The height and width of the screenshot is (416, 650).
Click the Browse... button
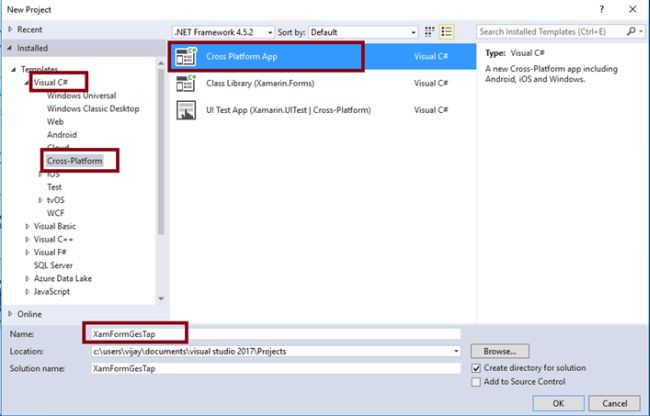click(500, 351)
